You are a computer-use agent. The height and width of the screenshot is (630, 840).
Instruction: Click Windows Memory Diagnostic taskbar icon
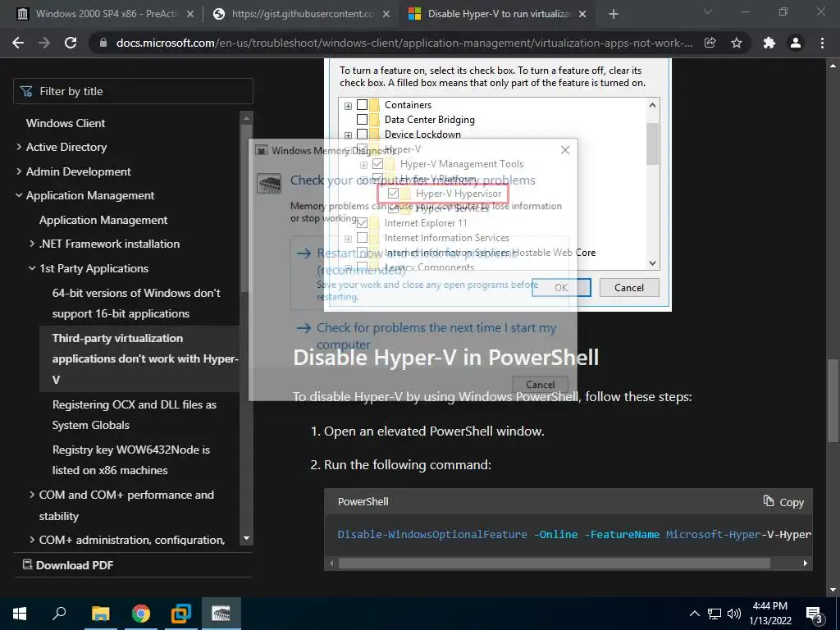[x=221, y=614]
